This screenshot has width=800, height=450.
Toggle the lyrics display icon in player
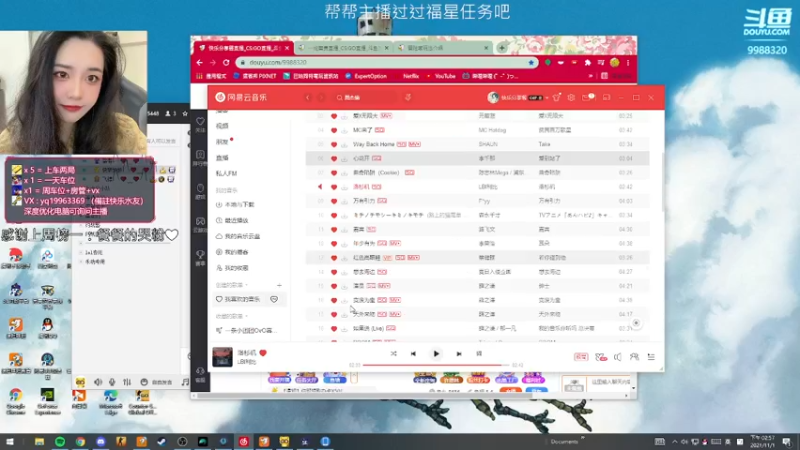click(x=479, y=354)
